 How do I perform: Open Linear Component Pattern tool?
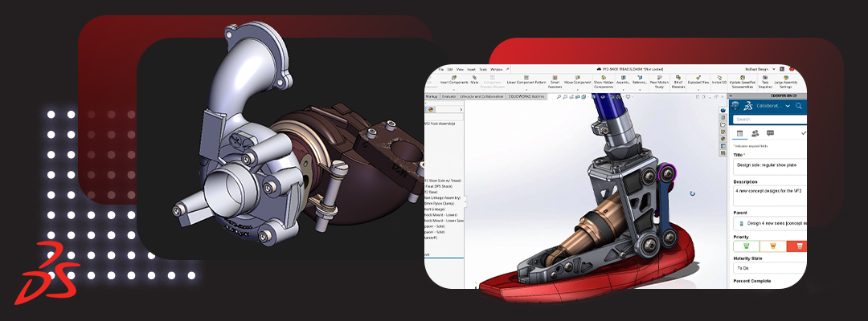(526, 82)
